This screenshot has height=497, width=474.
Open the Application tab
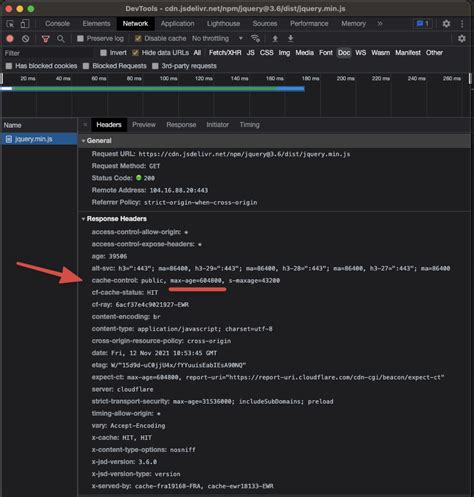[177, 24]
